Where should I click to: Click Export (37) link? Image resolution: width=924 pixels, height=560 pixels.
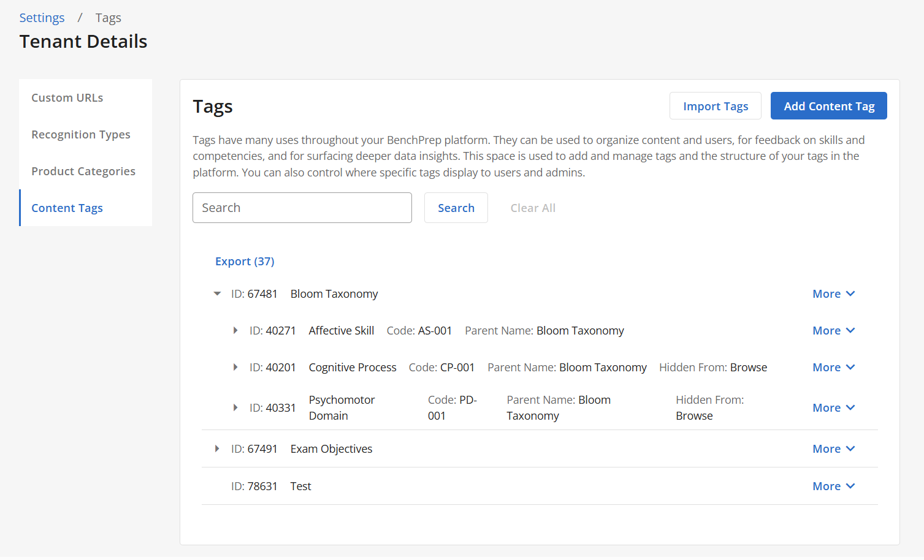tap(245, 262)
